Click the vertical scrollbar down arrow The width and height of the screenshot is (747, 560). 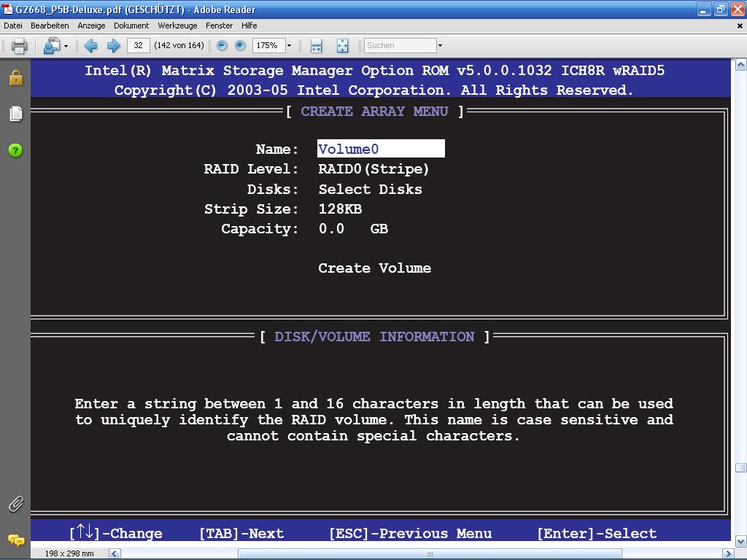click(741, 542)
